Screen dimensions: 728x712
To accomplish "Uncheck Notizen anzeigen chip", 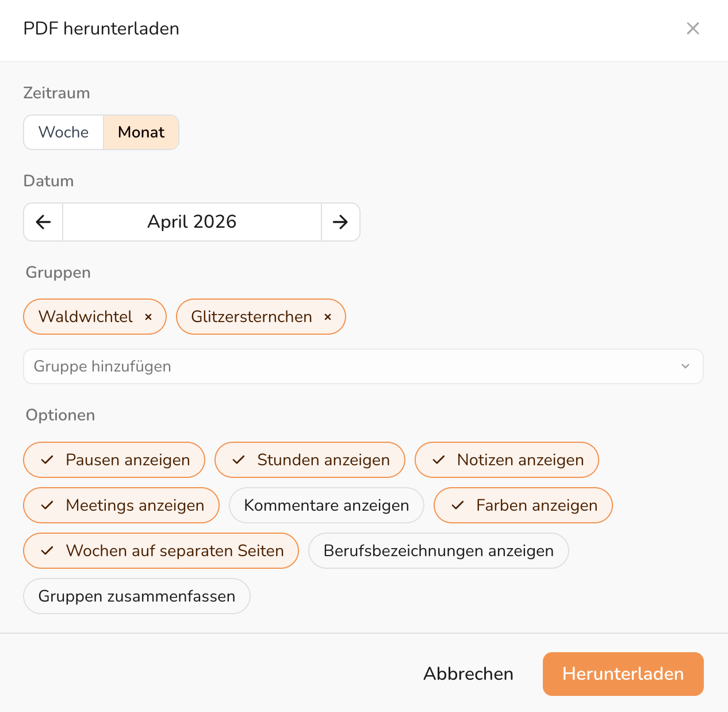I will pyautogui.click(x=507, y=460).
